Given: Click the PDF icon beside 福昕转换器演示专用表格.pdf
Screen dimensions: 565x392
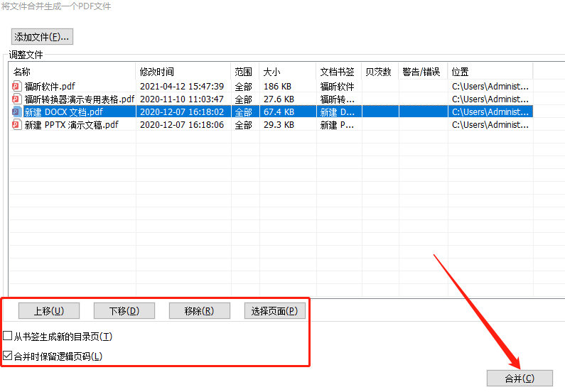Looking at the screenshot, I should 16,99.
